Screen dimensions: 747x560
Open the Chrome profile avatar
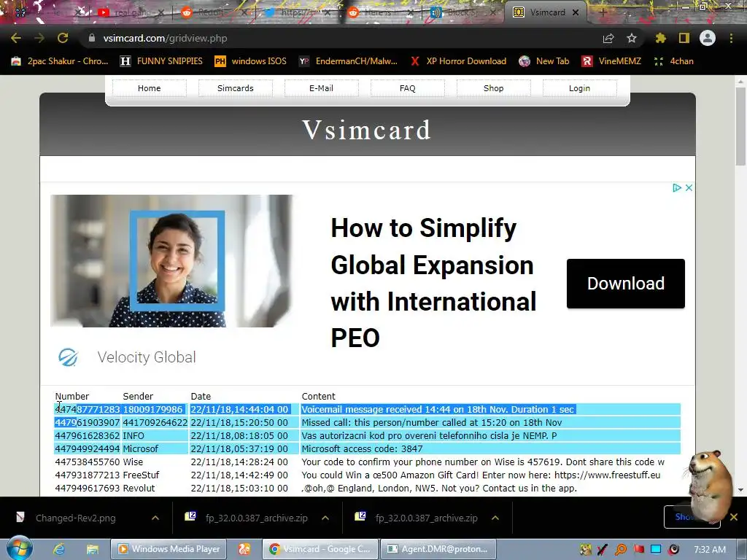[x=708, y=38]
